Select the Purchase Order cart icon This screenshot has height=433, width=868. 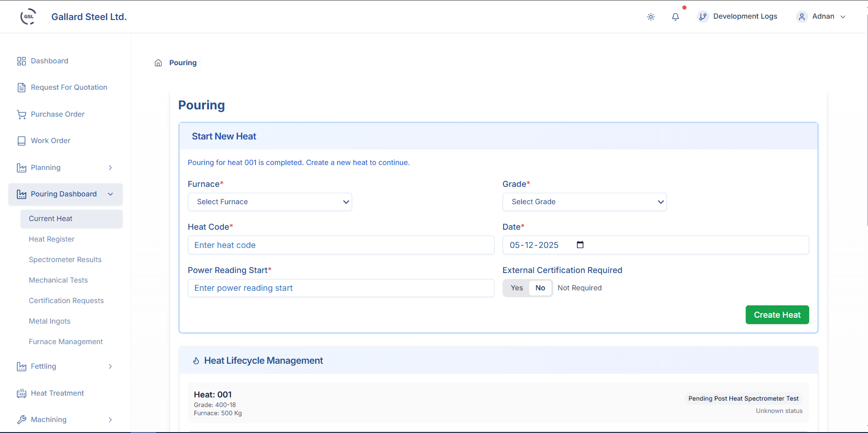click(x=21, y=114)
